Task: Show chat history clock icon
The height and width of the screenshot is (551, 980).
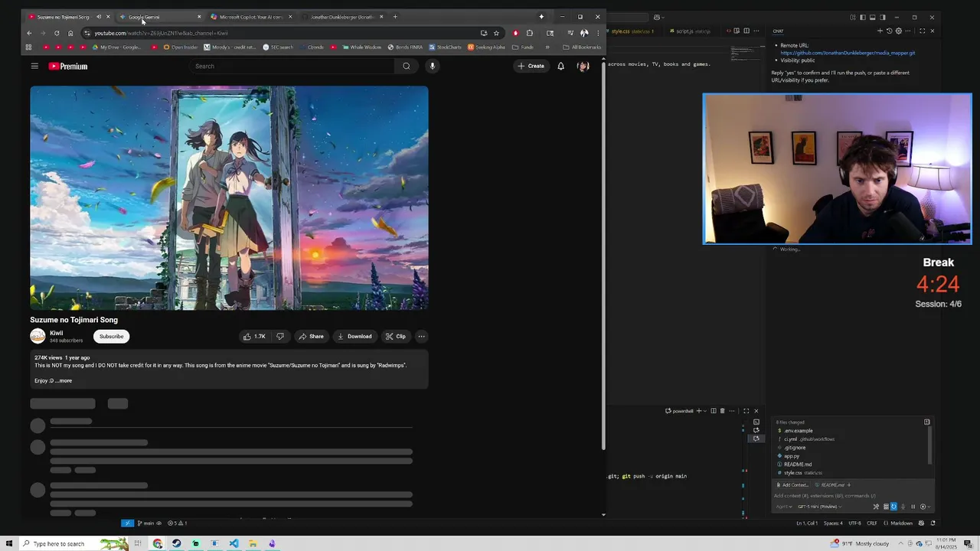Action: pos(889,31)
